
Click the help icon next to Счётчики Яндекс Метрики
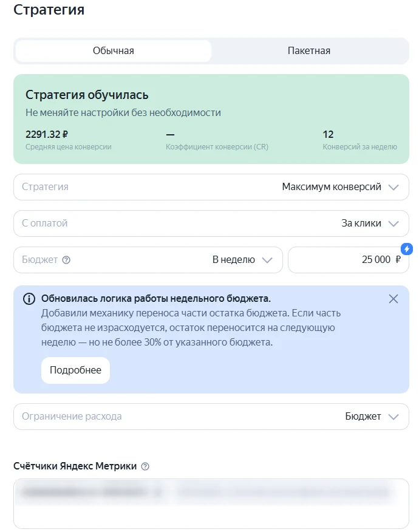coord(145,466)
